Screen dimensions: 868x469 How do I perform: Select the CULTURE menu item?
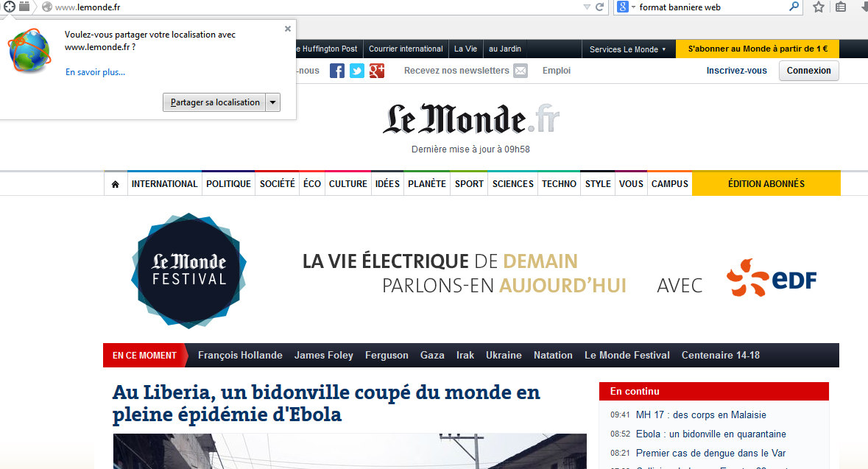348,184
